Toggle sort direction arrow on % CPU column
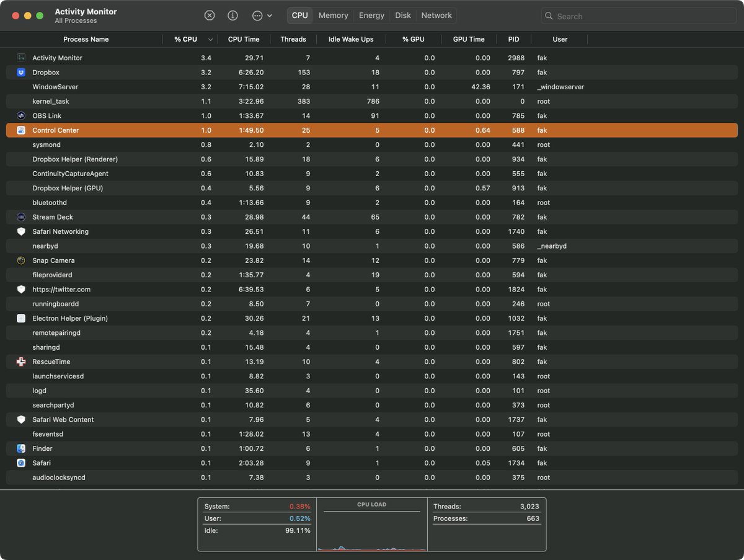 tap(210, 40)
